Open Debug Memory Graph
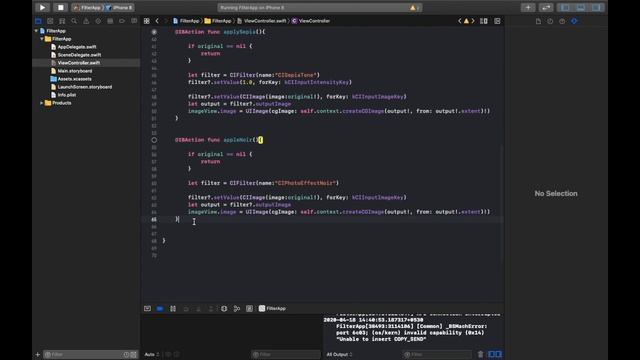The height and width of the screenshot is (360, 640). point(237,309)
